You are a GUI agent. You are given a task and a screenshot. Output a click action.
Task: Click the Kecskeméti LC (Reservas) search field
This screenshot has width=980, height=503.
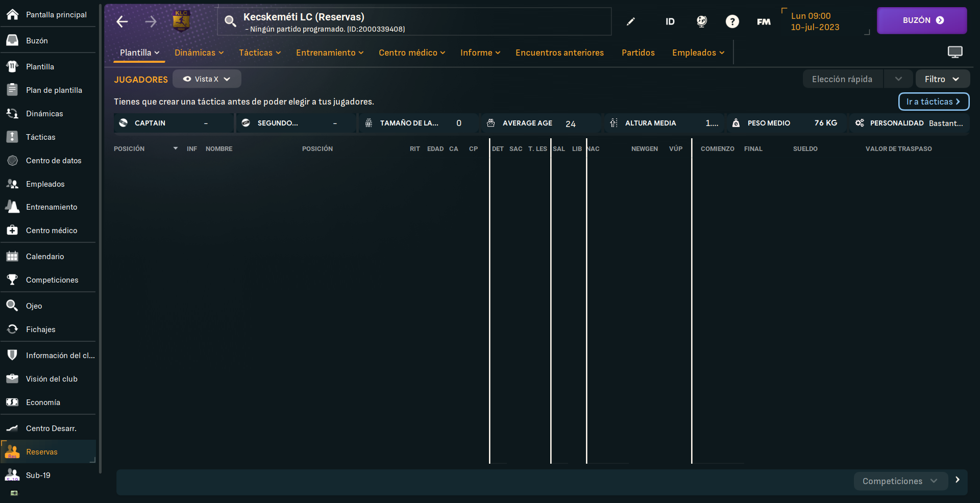(414, 21)
